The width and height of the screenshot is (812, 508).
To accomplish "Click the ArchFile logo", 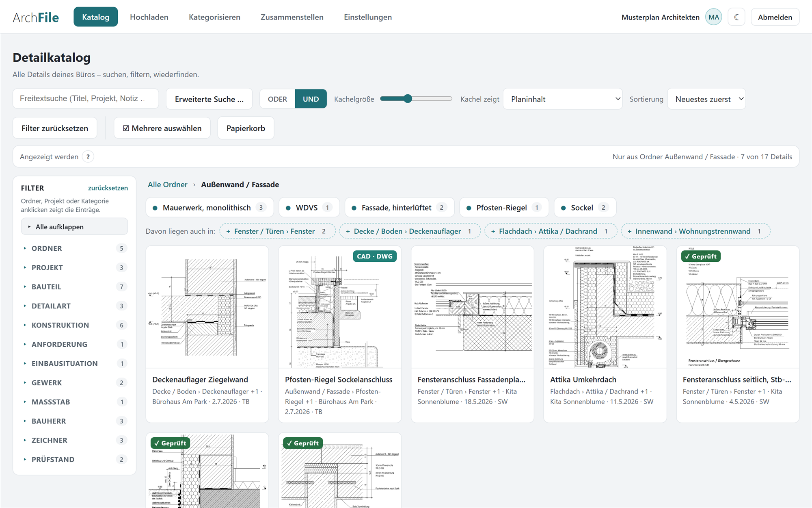I will click(x=36, y=17).
